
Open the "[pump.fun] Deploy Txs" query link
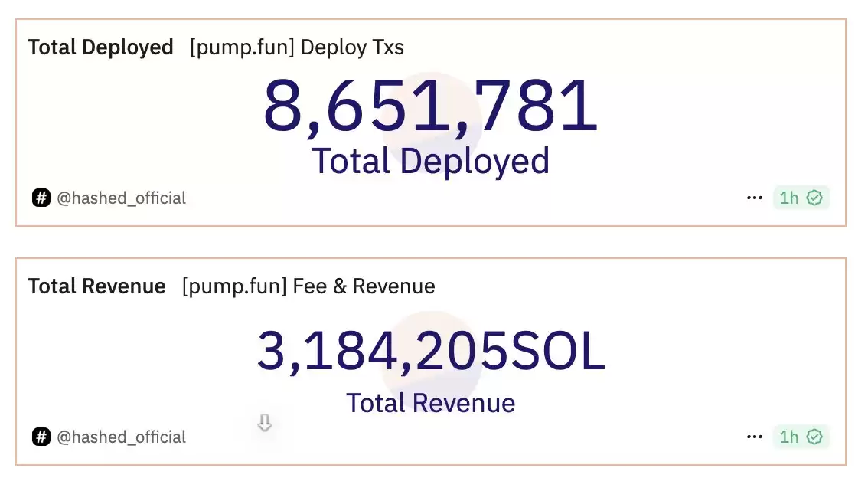297,47
